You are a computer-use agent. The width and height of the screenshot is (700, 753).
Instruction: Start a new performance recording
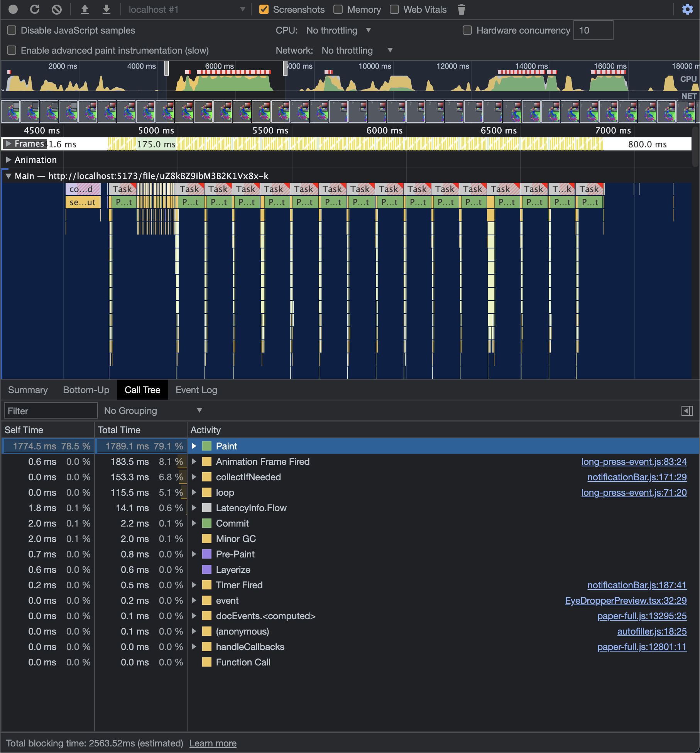point(14,9)
